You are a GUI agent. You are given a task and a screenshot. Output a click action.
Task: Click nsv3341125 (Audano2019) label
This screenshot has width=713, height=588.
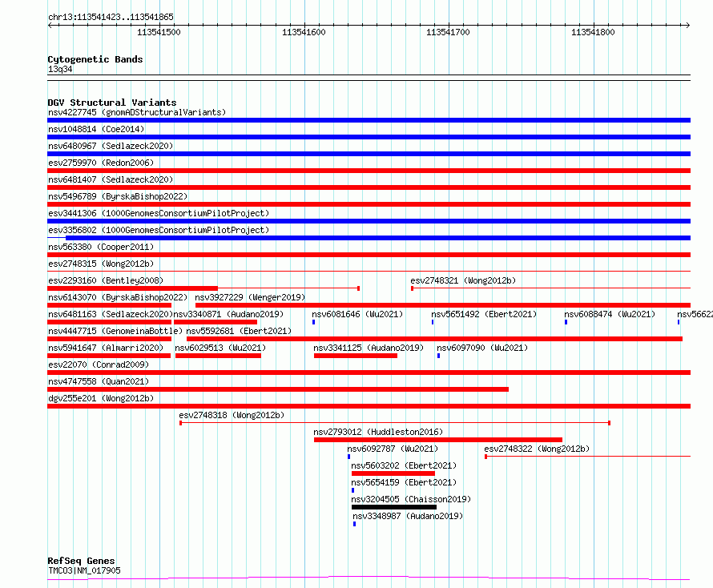coord(369,348)
